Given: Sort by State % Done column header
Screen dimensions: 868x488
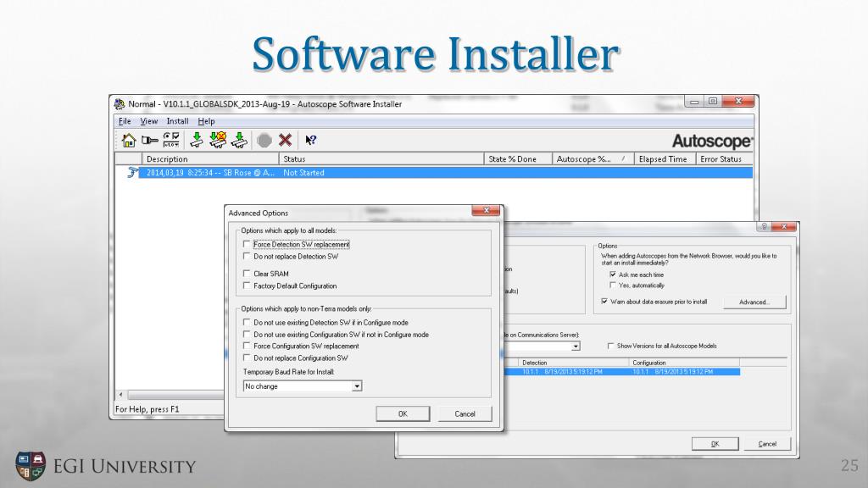Looking at the screenshot, I should coord(518,158).
